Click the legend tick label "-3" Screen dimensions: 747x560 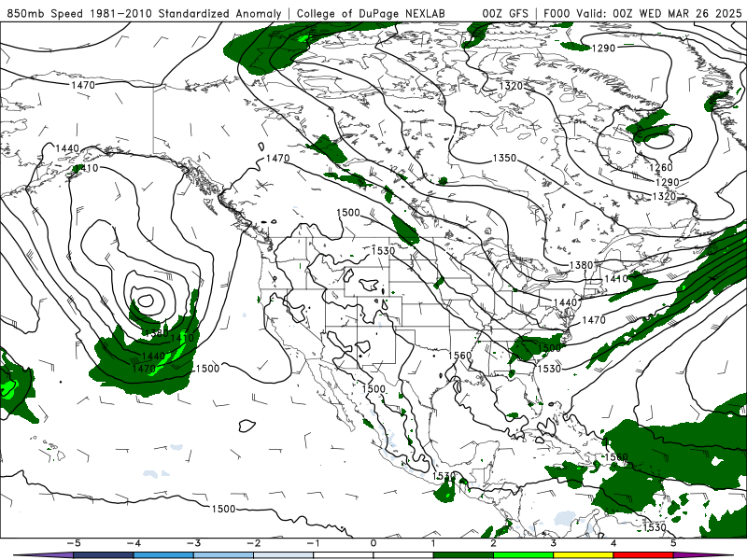[193, 543]
